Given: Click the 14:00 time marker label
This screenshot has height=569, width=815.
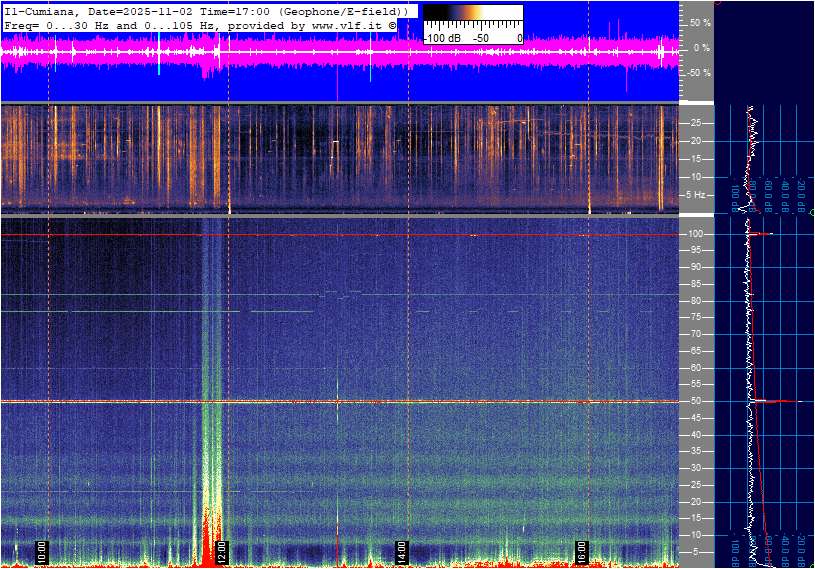Looking at the screenshot, I should tap(402, 552).
